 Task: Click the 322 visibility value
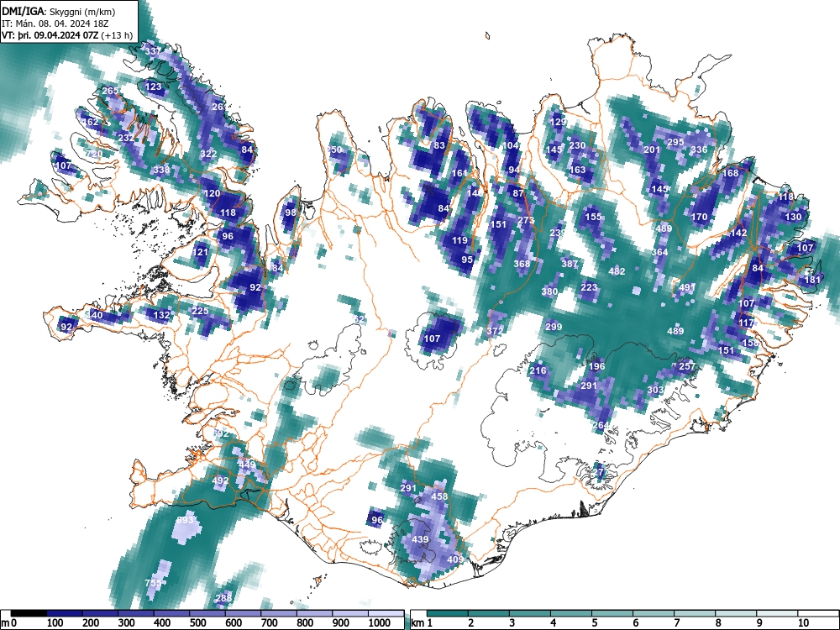(x=208, y=155)
